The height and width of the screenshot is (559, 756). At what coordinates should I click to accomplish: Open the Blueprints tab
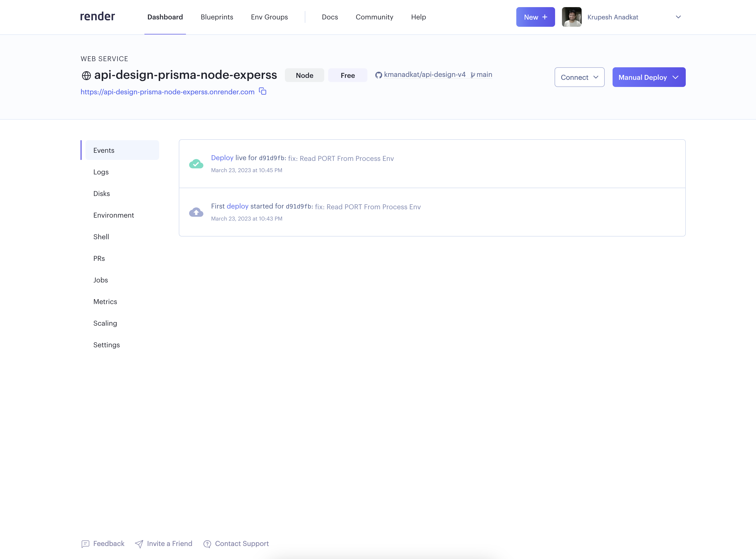tap(217, 17)
